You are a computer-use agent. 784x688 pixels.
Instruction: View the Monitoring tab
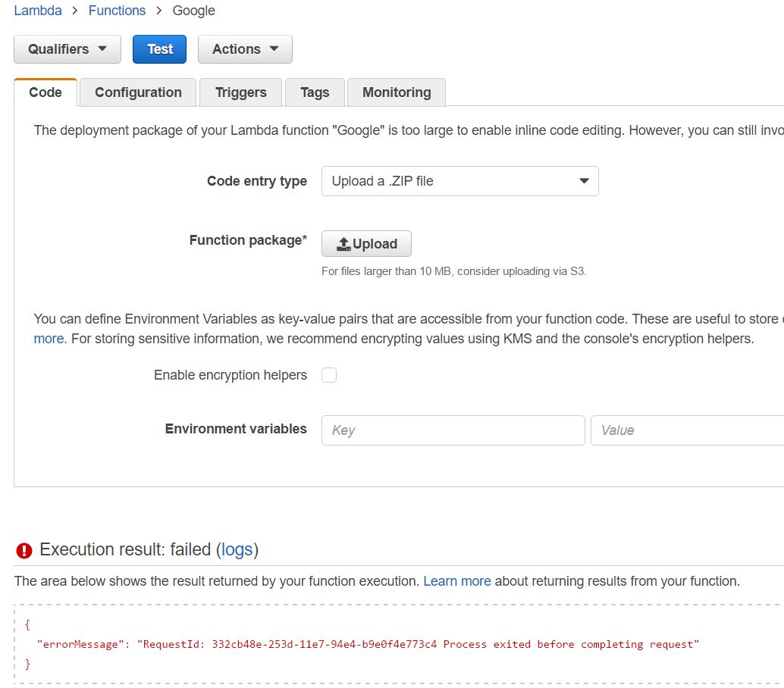point(396,92)
